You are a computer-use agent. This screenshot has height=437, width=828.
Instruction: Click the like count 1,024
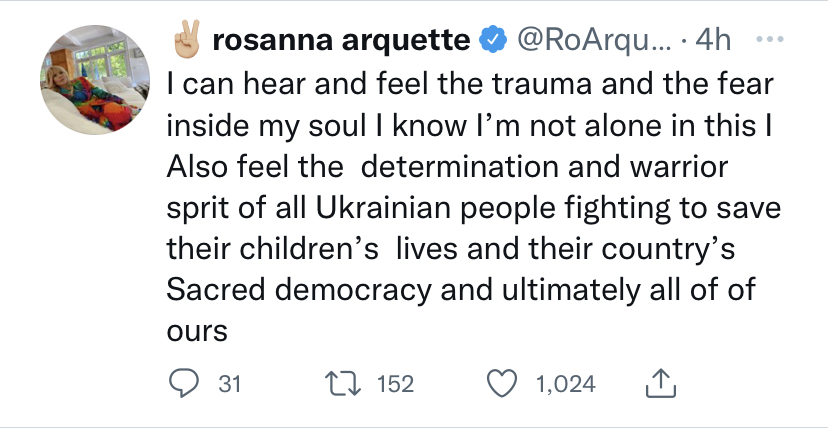(566, 384)
